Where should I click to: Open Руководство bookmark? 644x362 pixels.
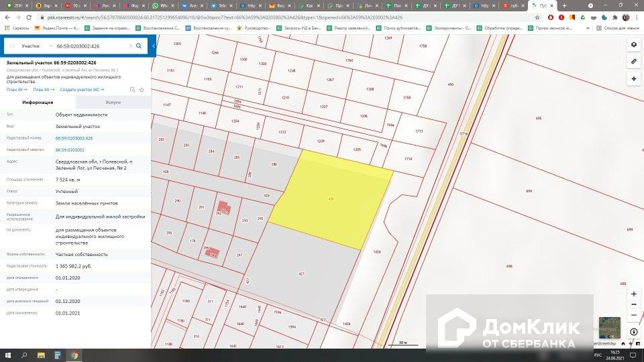[x=254, y=28]
